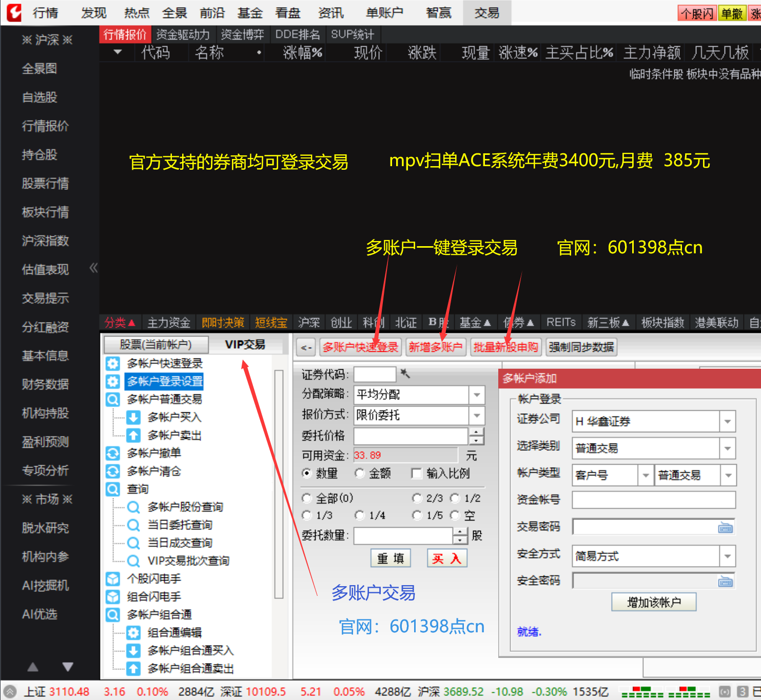The width and height of the screenshot is (761, 700).
Task: Open the 安全方式 dropdown
Action: 728,556
